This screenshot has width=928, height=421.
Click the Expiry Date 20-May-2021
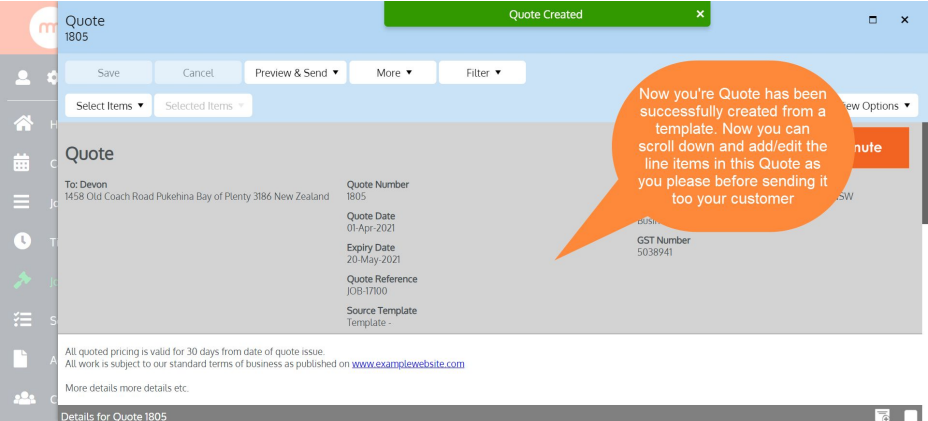373,259
